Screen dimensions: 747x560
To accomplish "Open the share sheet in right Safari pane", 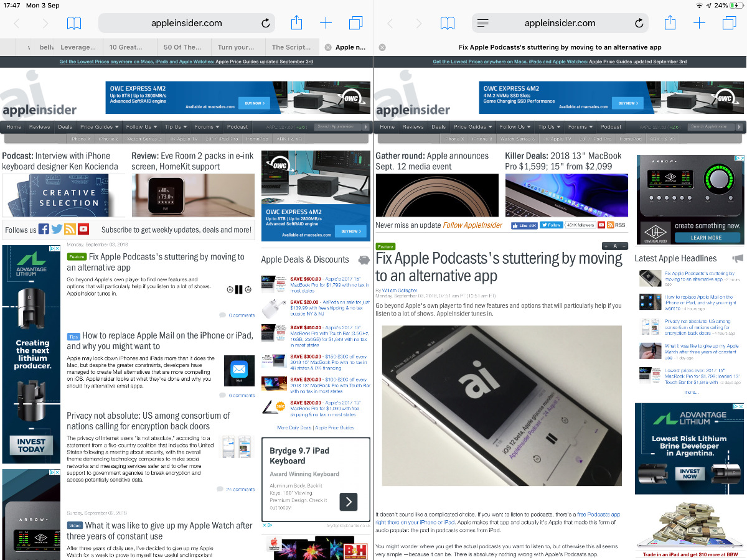I will [670, 23].
